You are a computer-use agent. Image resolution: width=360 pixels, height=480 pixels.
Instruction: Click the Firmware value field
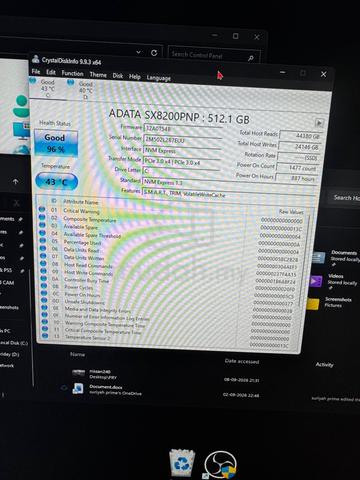[x=182, y=129]
